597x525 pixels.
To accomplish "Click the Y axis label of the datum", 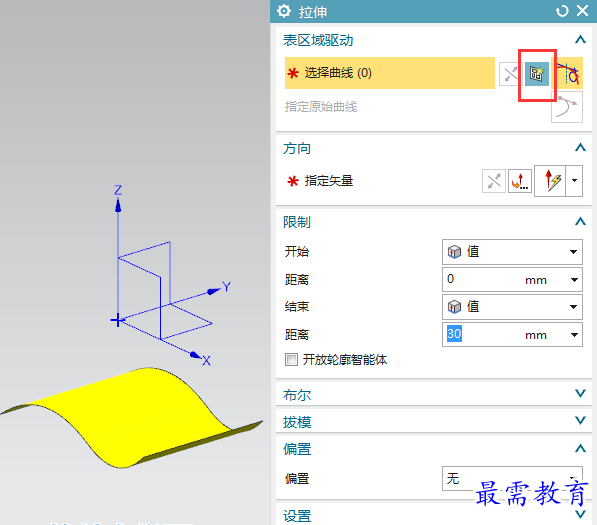I will 227,287.
